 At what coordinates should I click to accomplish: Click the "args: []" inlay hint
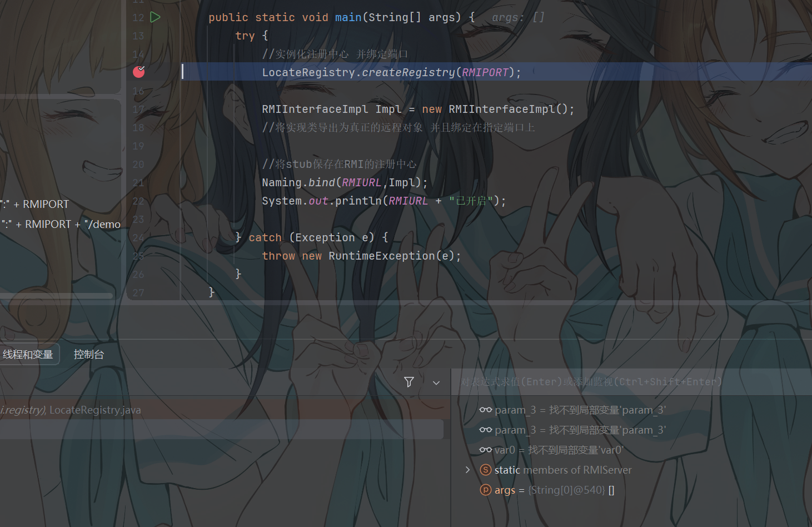coord(518,17)
